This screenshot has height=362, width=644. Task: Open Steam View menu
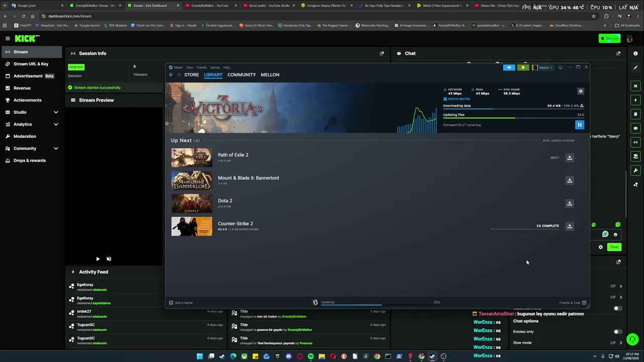[x=189, y=67]
